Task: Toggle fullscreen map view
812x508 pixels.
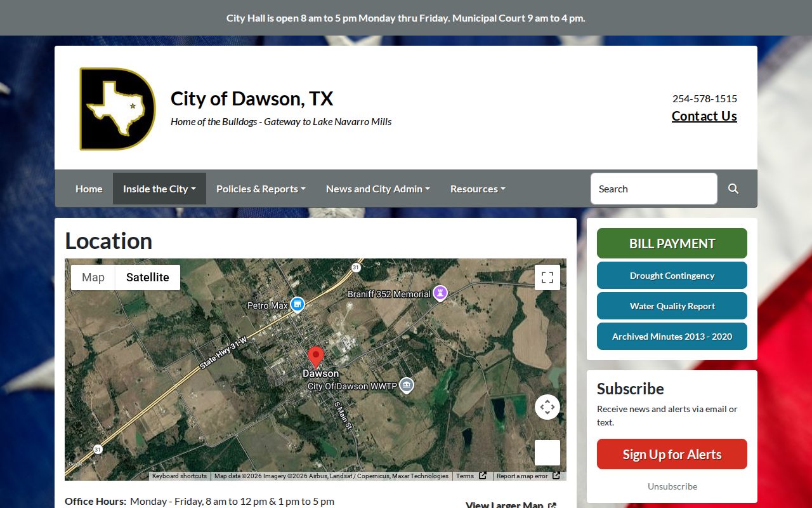Action: (547, 277)
